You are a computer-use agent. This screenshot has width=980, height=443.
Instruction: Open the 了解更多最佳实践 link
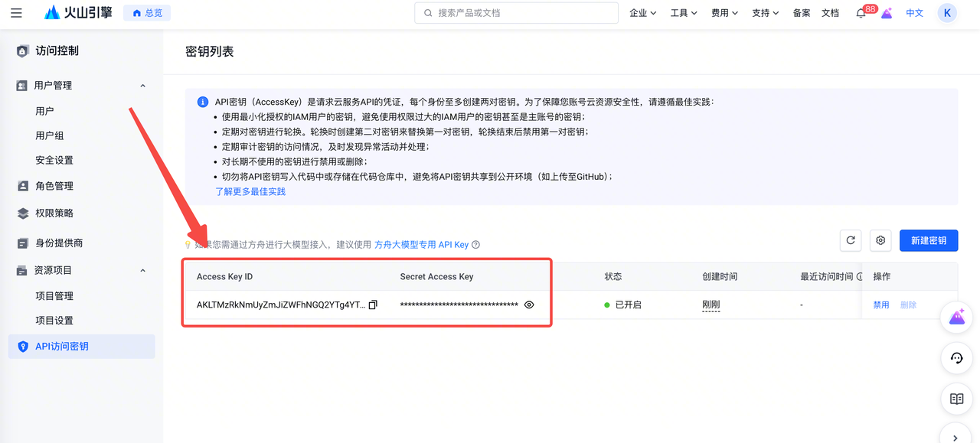pos(250,191)
